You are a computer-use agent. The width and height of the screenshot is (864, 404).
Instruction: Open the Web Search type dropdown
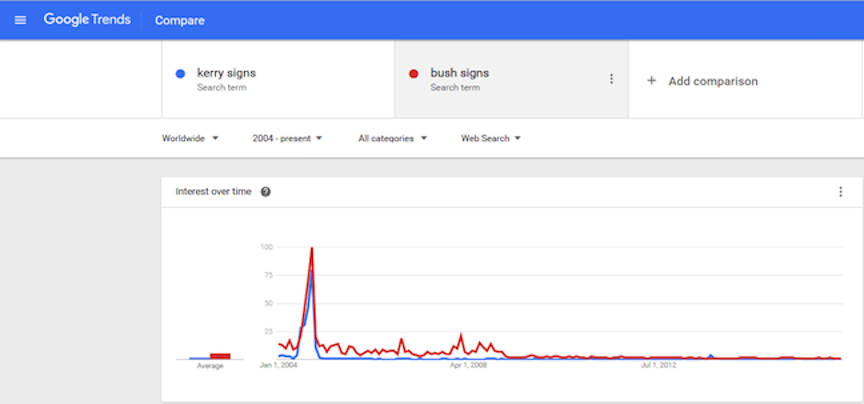pyautogui.click(x=490, y=138)
